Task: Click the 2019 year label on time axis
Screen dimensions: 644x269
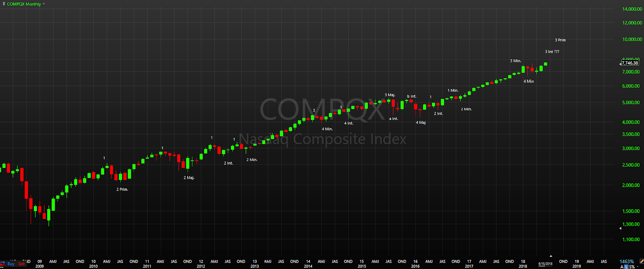Action: click(x=576, y=266)
